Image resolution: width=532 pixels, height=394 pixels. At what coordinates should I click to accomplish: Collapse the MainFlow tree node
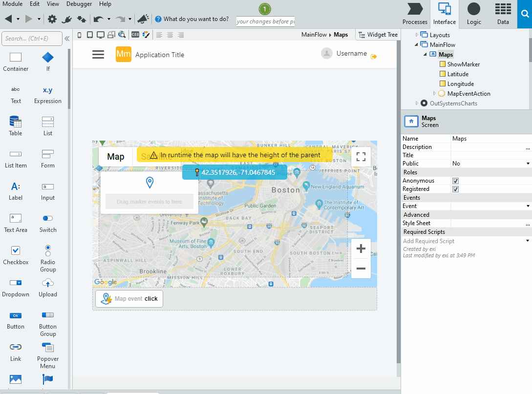point(416,45)
